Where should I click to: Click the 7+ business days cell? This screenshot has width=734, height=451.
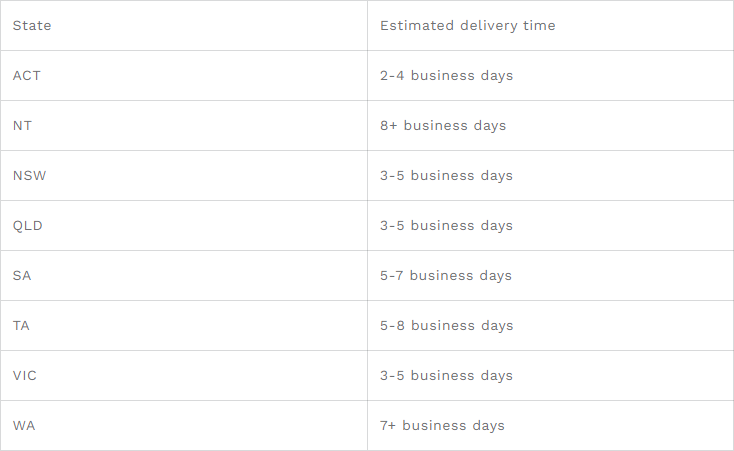(550, 426)
